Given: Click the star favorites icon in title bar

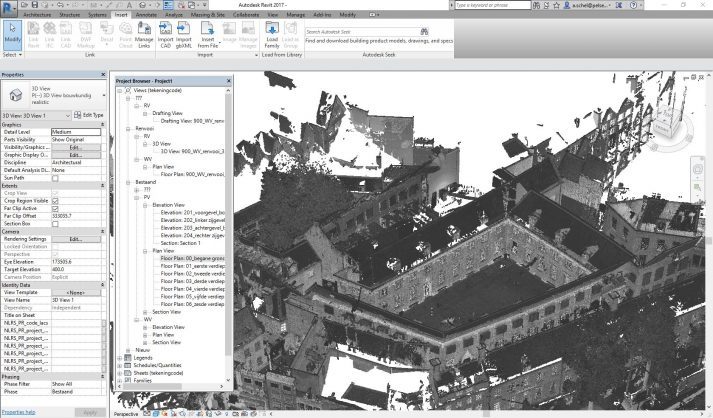Looking at the screenshot, I should click(557, 5).
